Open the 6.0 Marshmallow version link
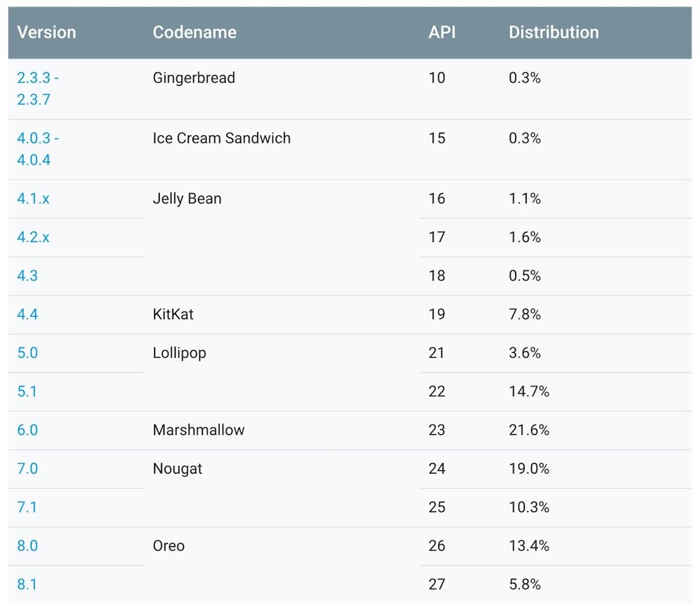The width and height of the screenshot is (700, 612). point(27,430)
